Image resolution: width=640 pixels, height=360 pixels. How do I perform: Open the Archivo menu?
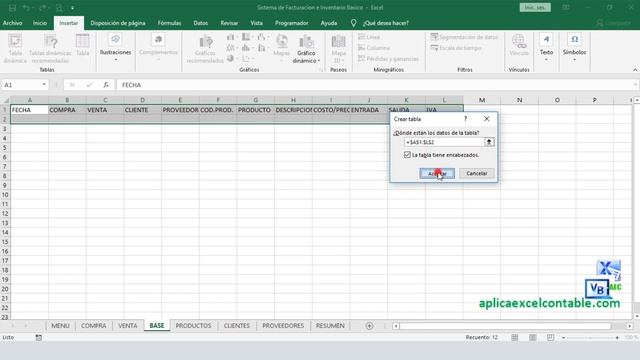[13, 23]
